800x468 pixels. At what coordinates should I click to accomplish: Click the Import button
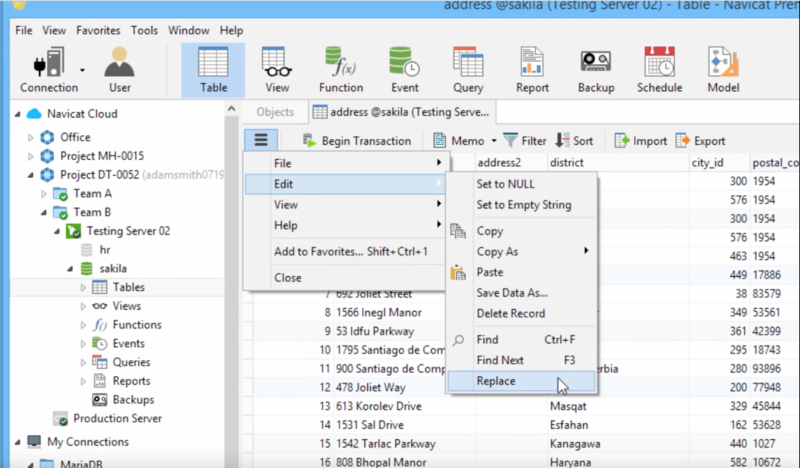[x=641, y=141]
